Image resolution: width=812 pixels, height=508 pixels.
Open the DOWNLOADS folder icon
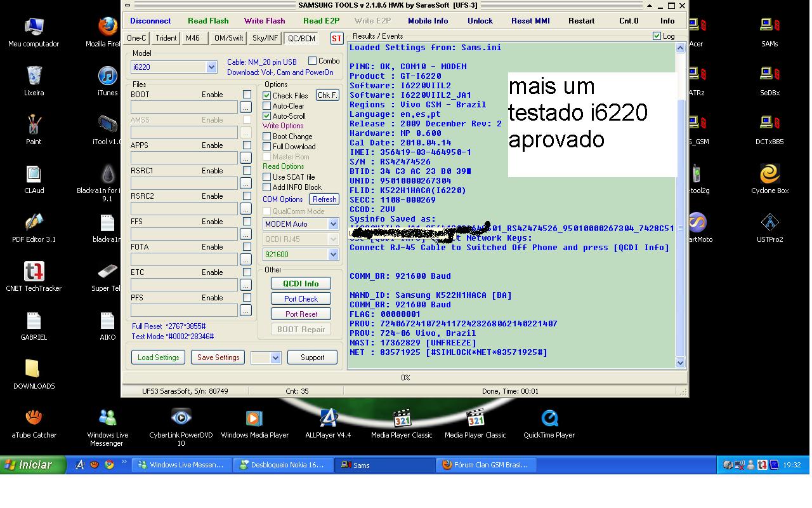pos(34,375)
